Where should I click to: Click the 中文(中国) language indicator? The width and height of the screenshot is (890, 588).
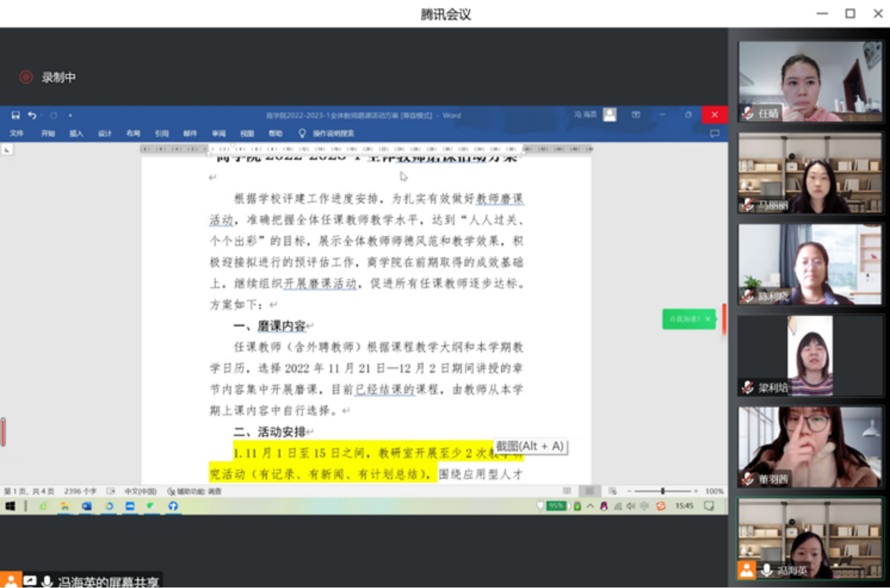tap(140, 492)
